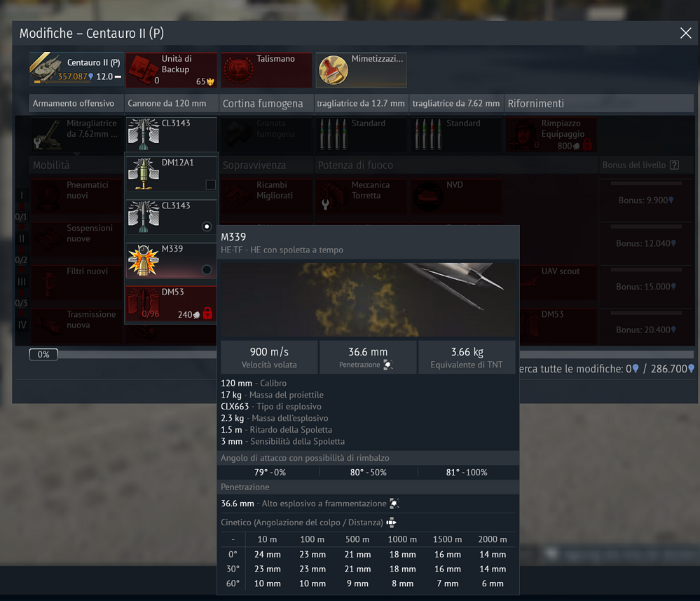Select the M339 shell radio button
Screen dimensions: 700x601
click(x=208, y=267)
